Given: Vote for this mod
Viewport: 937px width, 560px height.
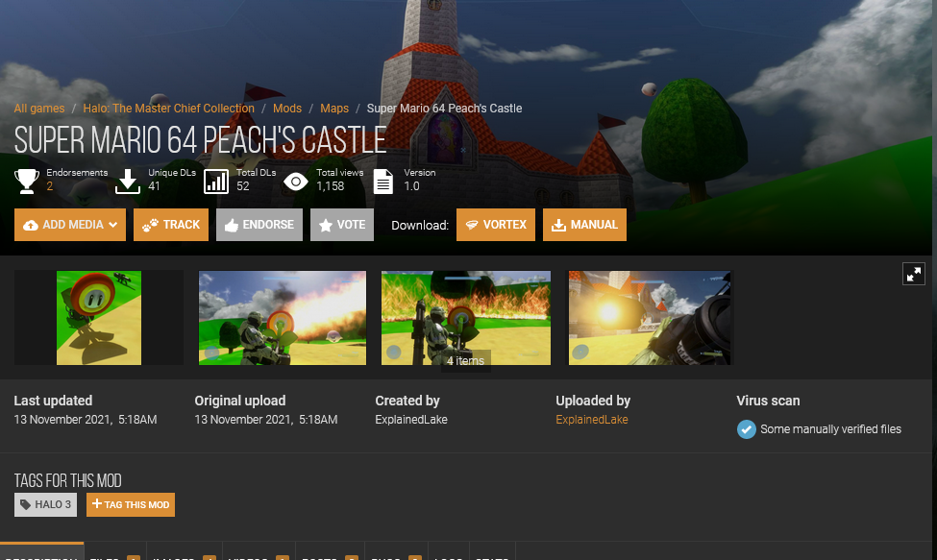Looking at the screenshot, I should tap(342, 225).
